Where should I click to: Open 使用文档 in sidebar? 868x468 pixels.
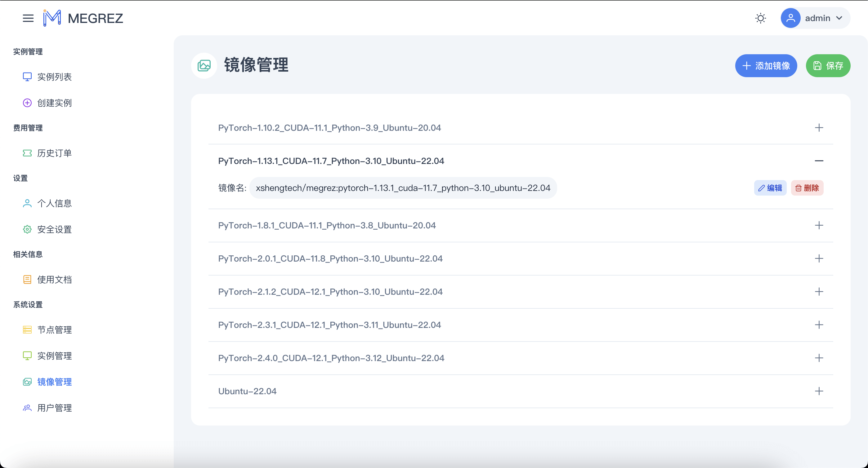[x=54, y=280]
